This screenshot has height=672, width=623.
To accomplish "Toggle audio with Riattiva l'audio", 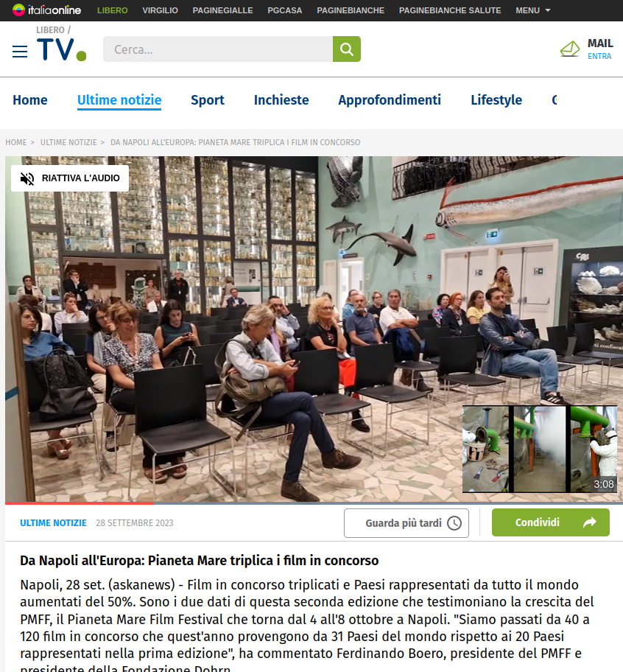I will point(70,178).
